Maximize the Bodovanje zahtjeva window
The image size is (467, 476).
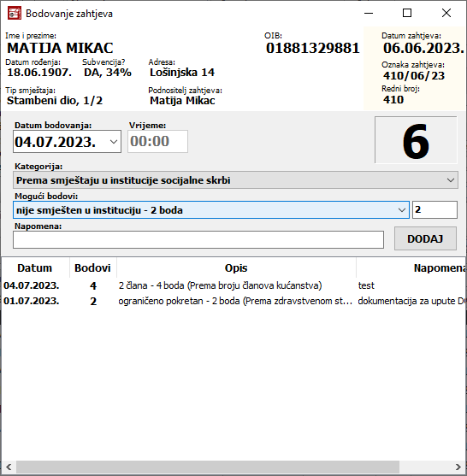click(x=407, y=13)
